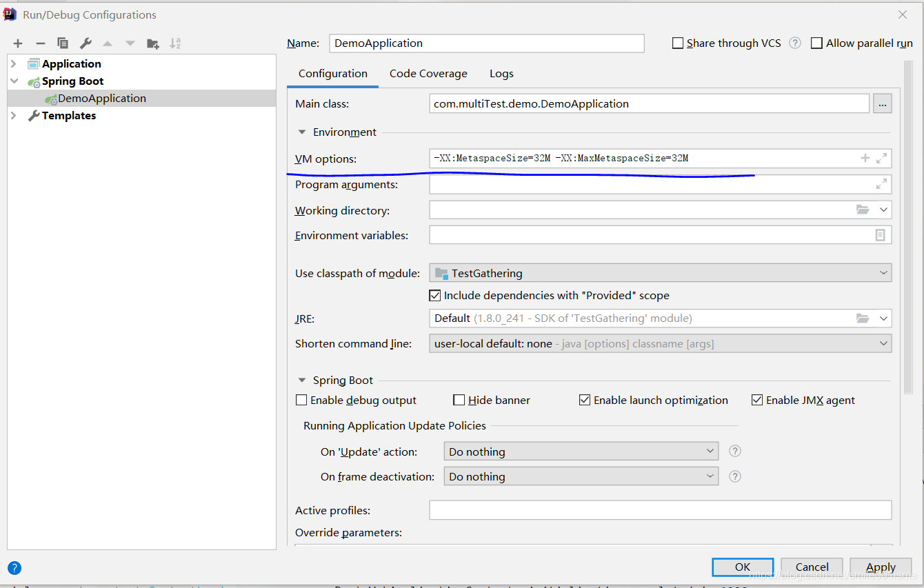Remove configuration with minus icon
This screenshot has height=588, width=924.
tap(41, 43)
